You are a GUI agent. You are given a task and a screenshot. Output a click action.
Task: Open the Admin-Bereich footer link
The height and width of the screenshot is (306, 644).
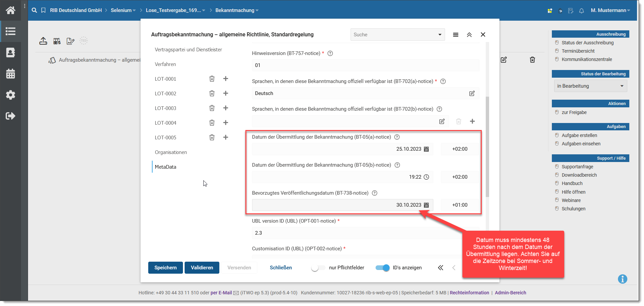click(510, 293)
